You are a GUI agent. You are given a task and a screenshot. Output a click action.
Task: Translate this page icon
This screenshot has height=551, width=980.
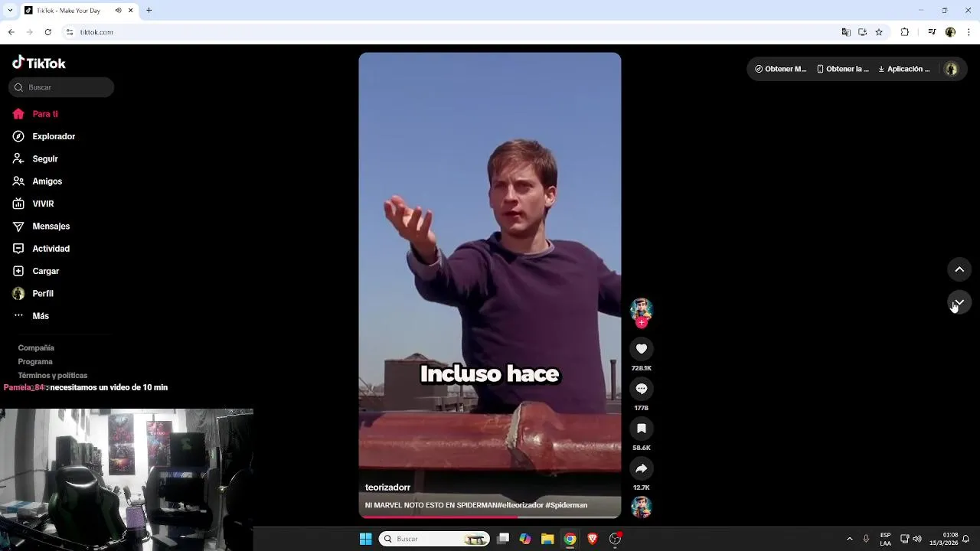[x=846, y=32]
